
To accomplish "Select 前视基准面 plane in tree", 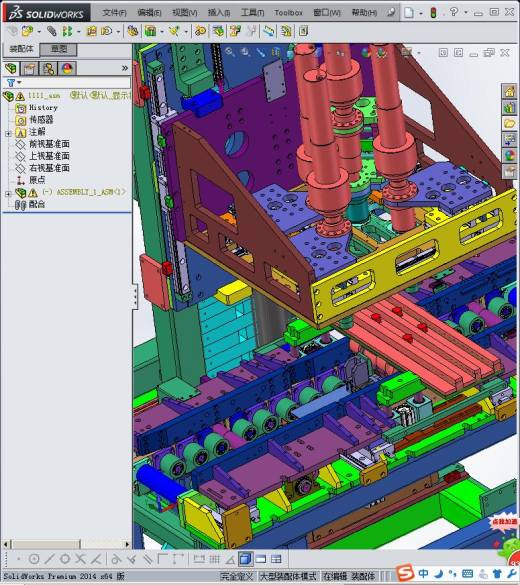I will point(49,144).
